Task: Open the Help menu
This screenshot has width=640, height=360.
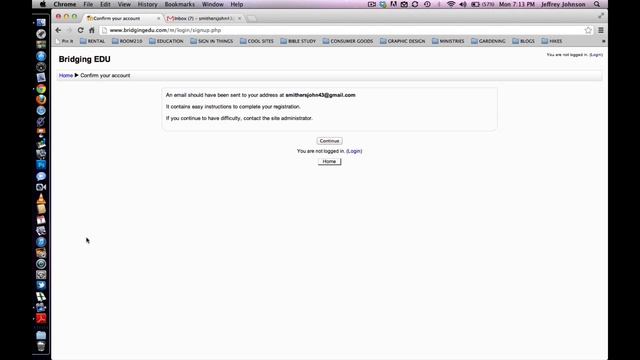Action: (x=237, y=4)
